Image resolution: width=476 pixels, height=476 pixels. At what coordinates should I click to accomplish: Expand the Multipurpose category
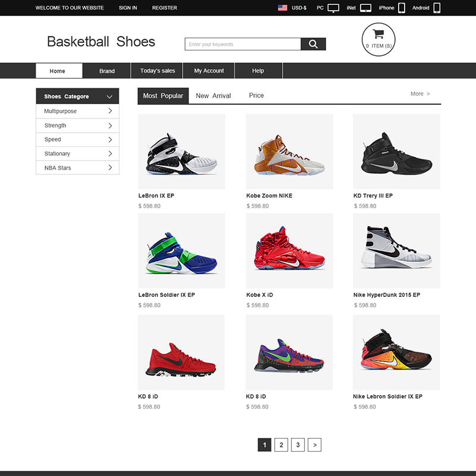(77, 111)
